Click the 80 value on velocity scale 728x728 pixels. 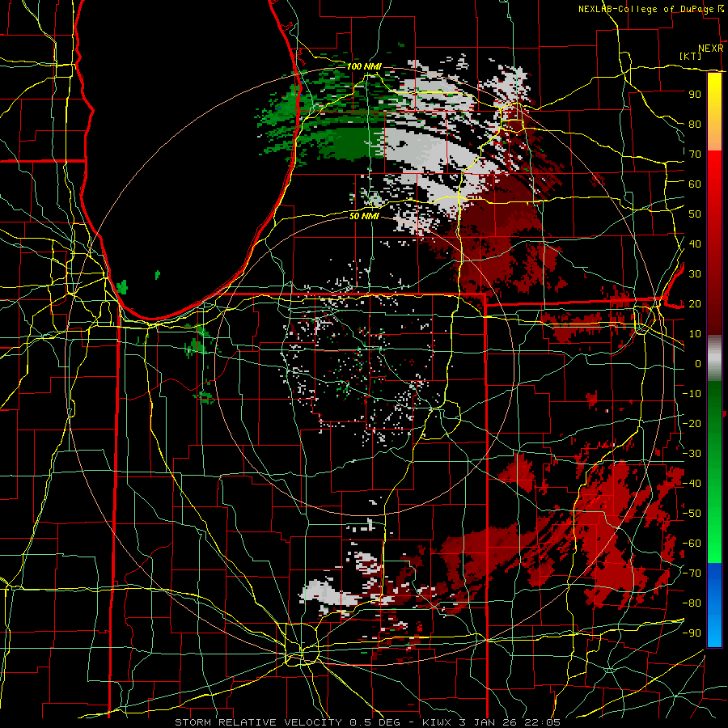[x=695, y=124]
